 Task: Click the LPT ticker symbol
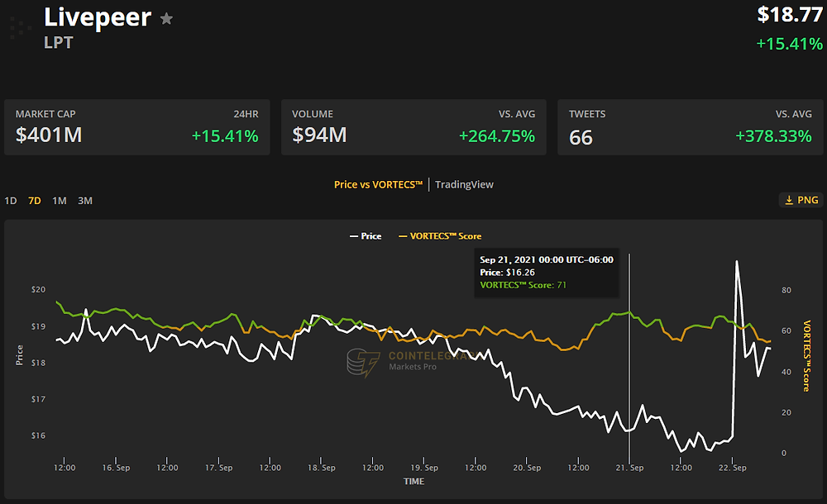58,43
